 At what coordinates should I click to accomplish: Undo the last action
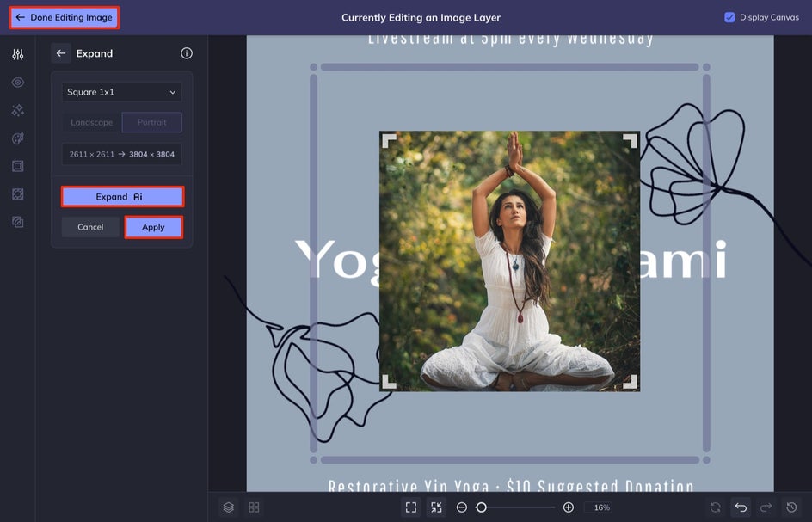click(741, 507)
